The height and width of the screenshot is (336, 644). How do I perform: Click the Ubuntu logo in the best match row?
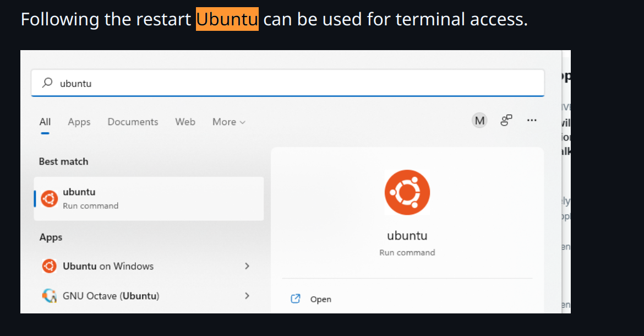coord(50,199)
